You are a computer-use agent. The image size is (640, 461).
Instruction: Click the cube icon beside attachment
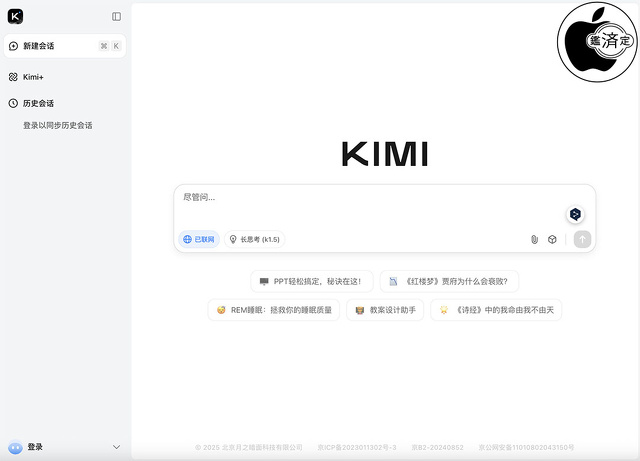tap(552, 239)
